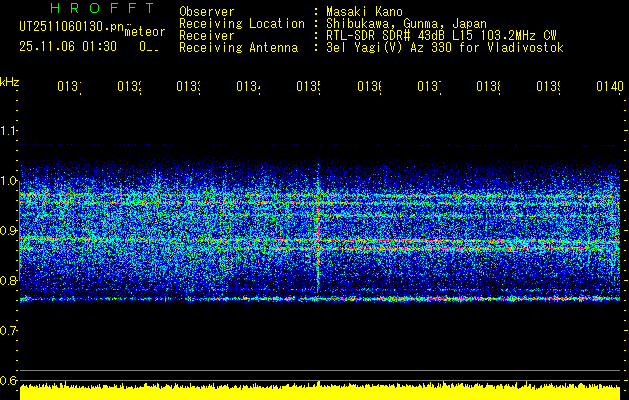
Task: Click the 0132 time marker
Action: [129, 86]
